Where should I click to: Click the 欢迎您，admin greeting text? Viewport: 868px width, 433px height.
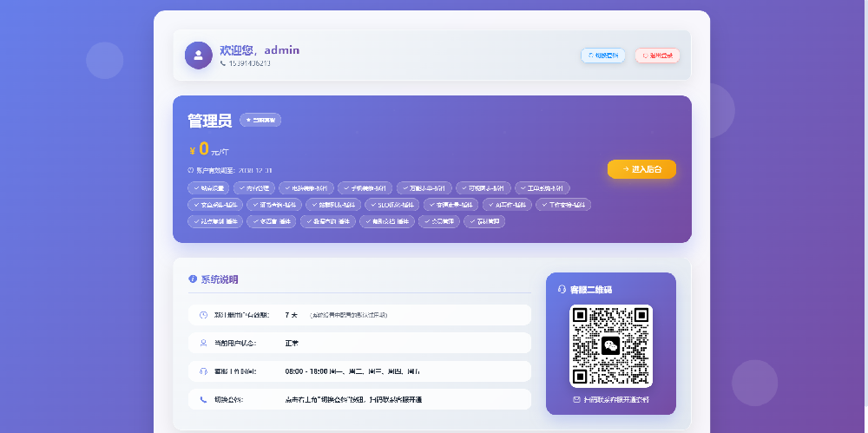pos(260,49)
